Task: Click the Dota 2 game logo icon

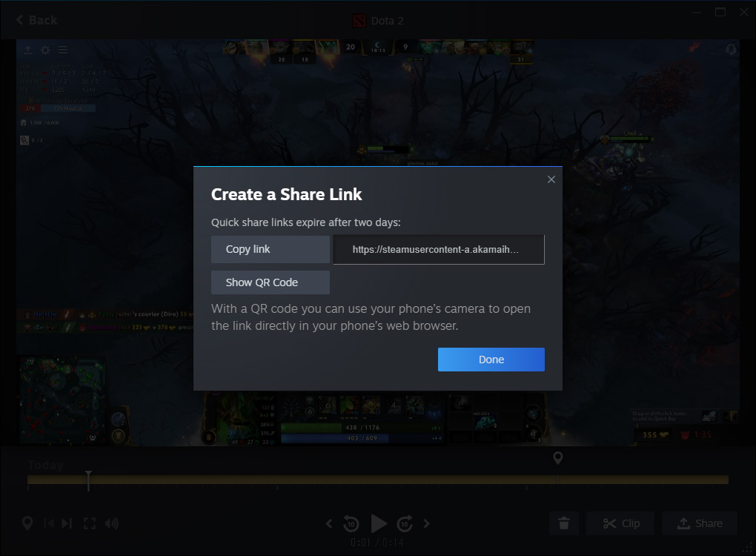Action: click(x=359, y=21)
